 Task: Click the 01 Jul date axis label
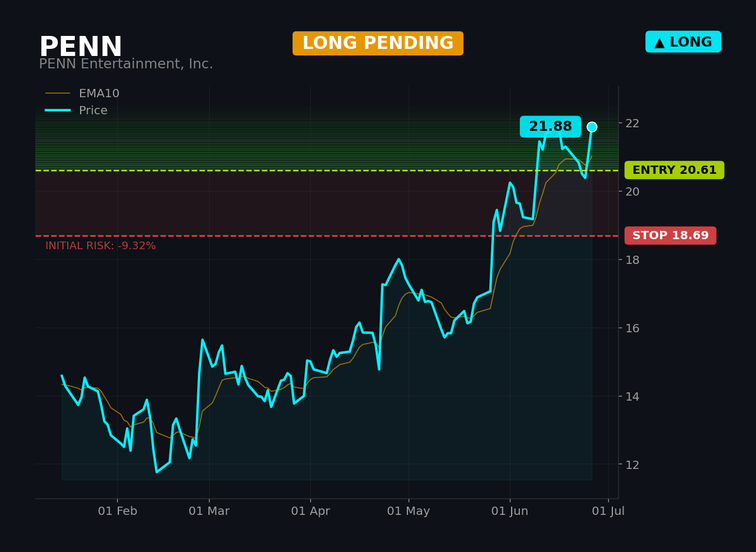pyautogui.click(x=608, y=511)
